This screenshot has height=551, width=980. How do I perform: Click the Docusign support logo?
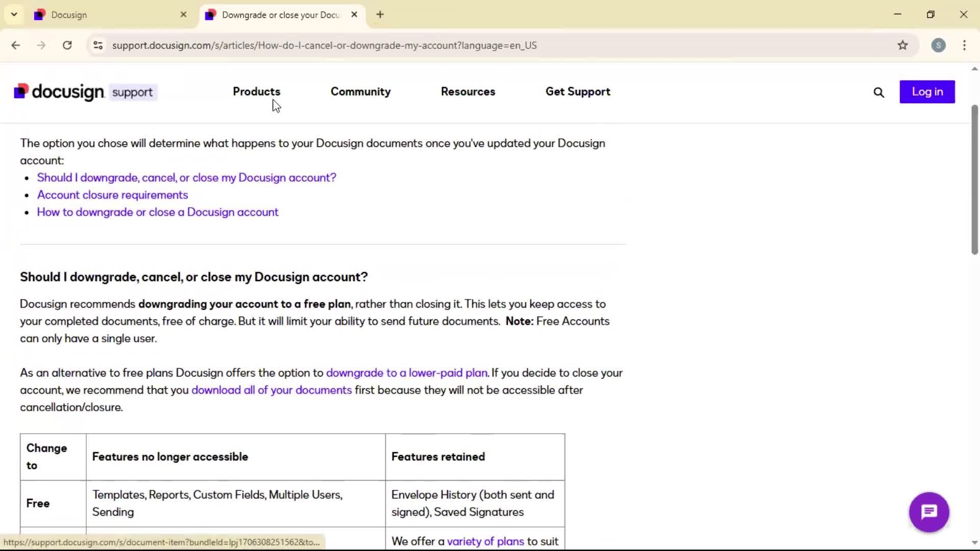pos(85,92)
